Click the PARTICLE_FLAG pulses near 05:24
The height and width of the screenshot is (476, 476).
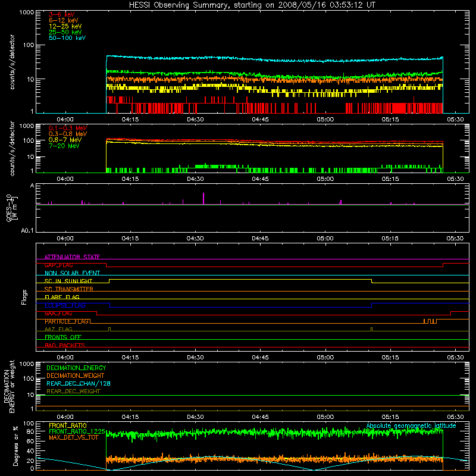point(430,321)
